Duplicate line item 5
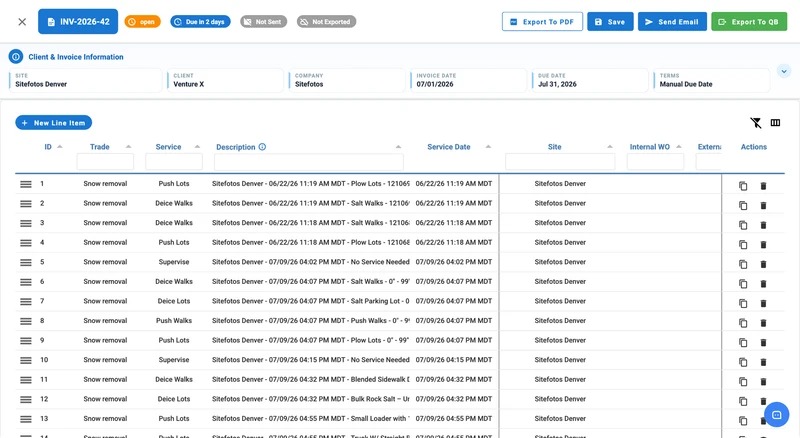800x438 pixels. (x=743, y=264)
